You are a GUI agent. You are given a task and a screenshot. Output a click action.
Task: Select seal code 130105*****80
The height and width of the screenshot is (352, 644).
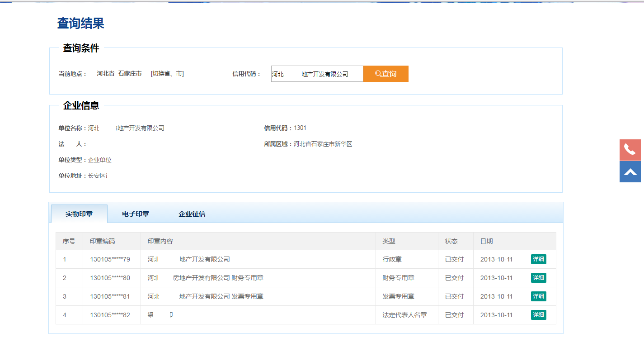click(110, 278)
